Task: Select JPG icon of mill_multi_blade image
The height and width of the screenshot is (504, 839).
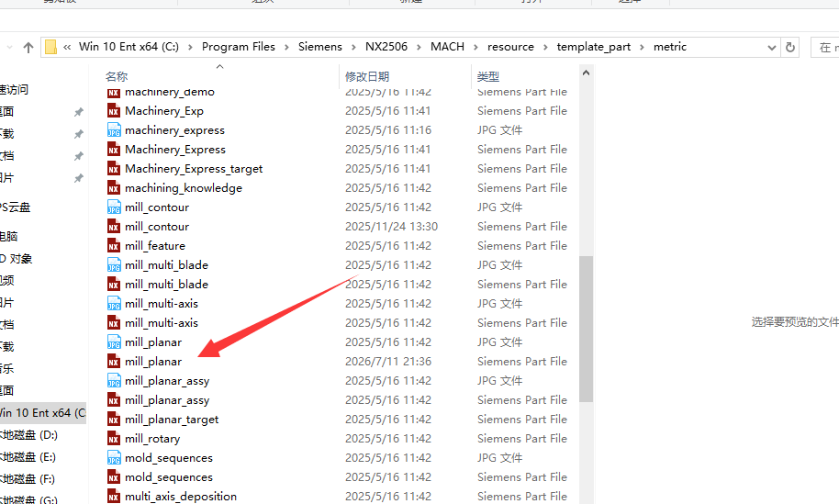Action: click(114, 264)
